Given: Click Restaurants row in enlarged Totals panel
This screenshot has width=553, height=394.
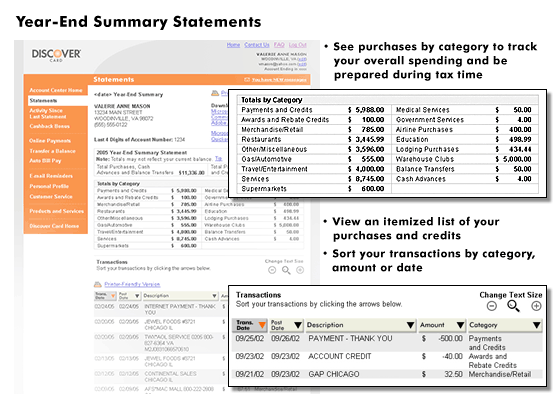Looking at the screenshot, I should pos(313,139).
